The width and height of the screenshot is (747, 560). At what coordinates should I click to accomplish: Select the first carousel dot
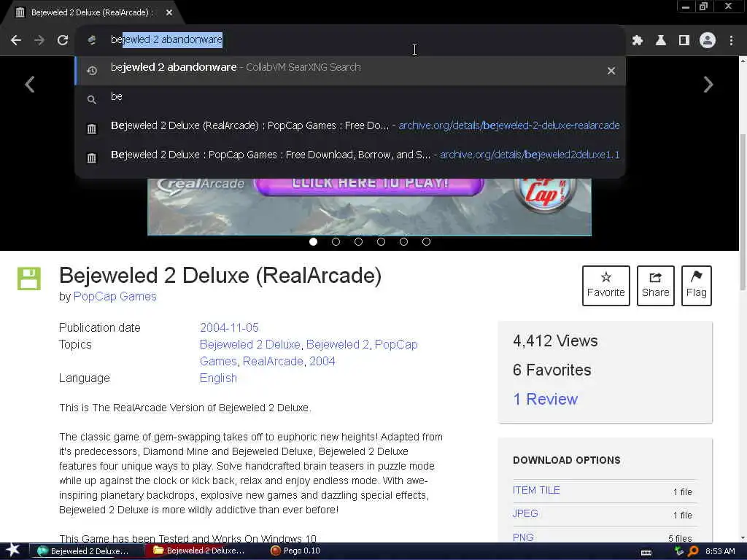(313, 242)
